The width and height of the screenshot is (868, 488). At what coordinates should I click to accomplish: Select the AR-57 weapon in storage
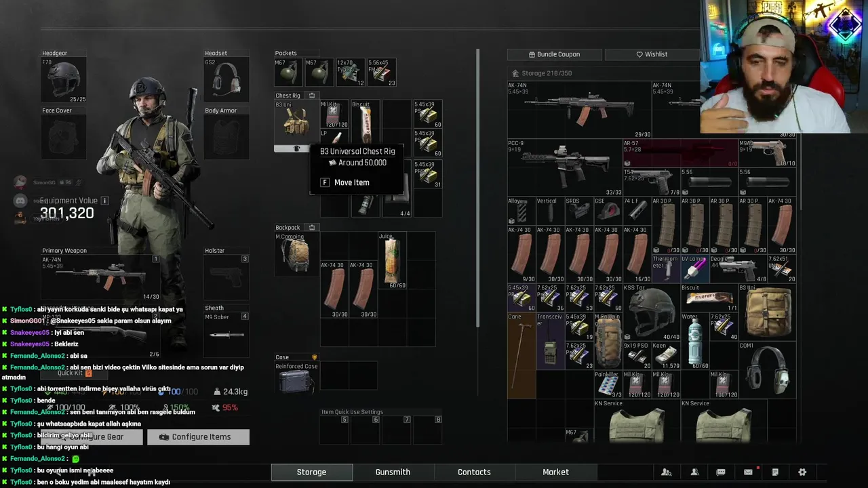coord(680,153)
